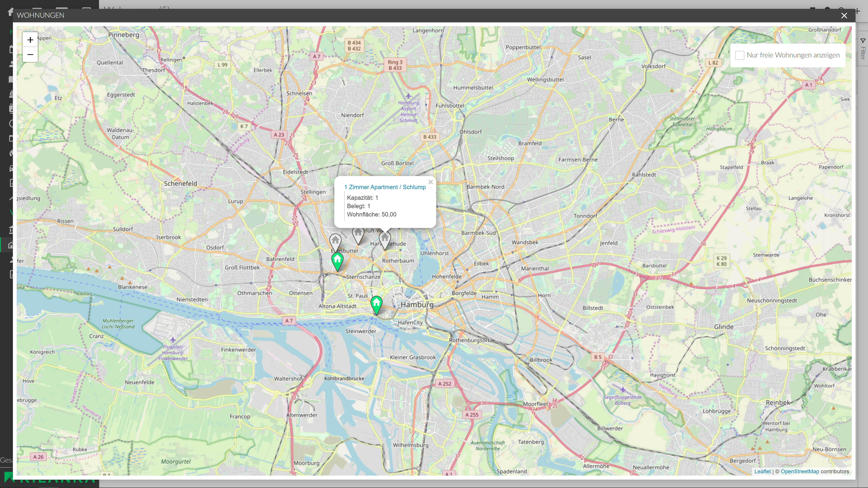Click the gray marker near Hoheluft-West
The width and height of the screenshot is (868, 488).
pyautogui.click(x=358, y=234)
